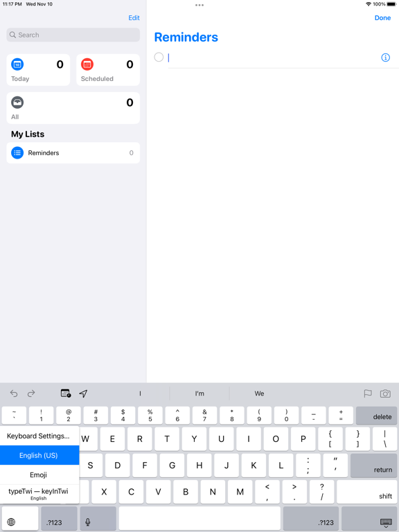Tap the P key
Screen dimensions: 399x532
click(x=303, y=439)
